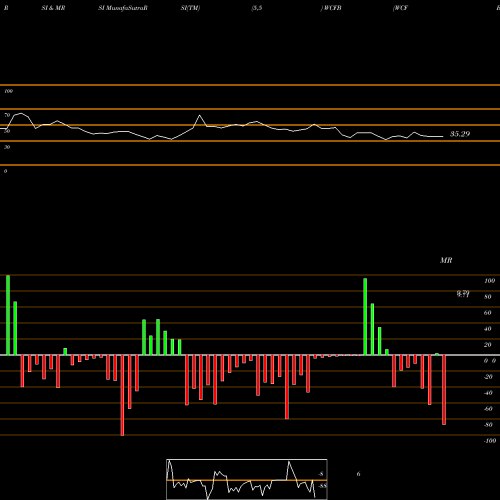500x500 pixels.
Task: Click the "SI(TM)" header label
Action: click(190, 8)
